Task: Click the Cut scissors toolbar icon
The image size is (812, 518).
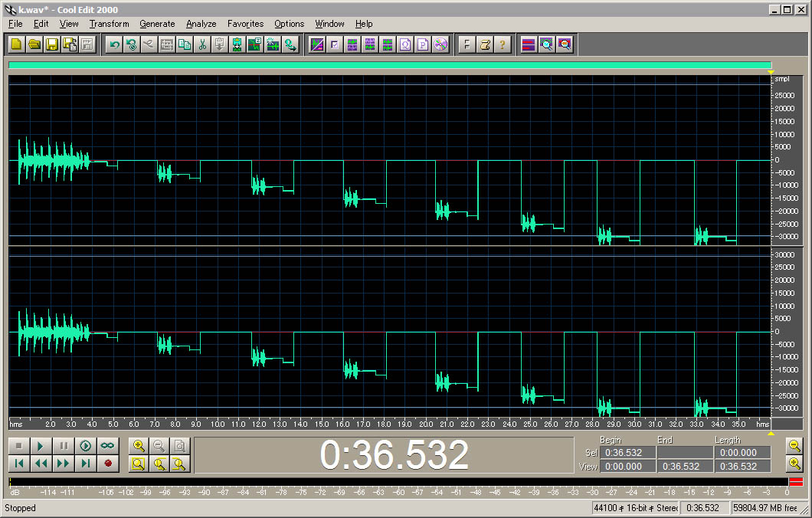Action: [x=202, y=44]
